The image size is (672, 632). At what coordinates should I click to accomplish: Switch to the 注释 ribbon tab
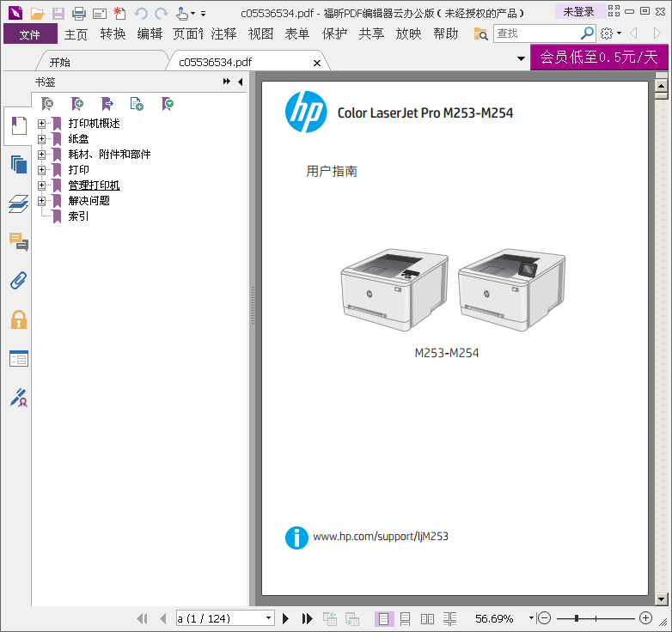[223, 33]
